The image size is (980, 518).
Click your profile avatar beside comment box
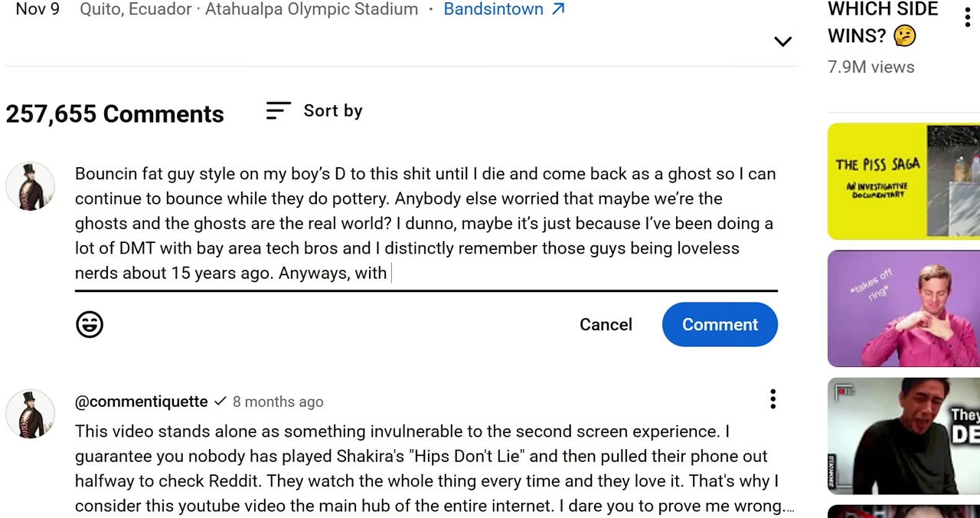31,186
